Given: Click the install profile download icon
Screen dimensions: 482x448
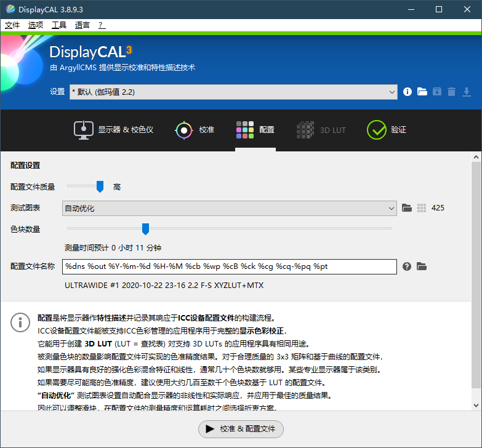Looking at the screenshot, I should 467,92.
